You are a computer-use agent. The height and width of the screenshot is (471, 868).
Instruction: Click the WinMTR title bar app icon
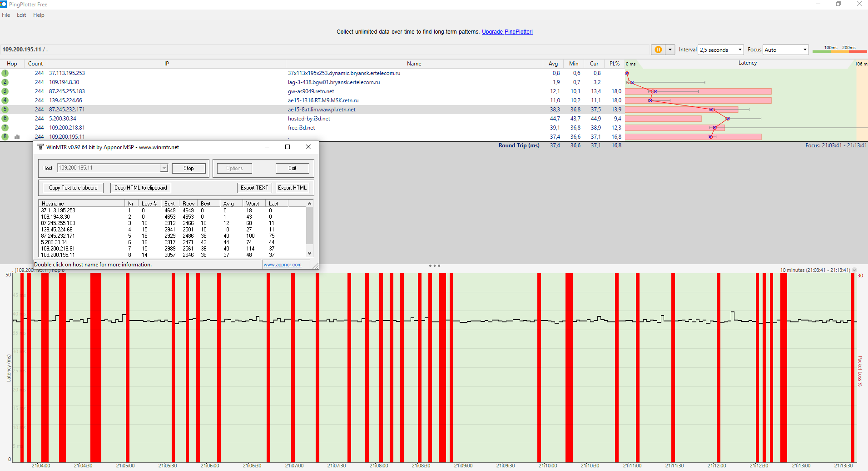click(40, 147)
